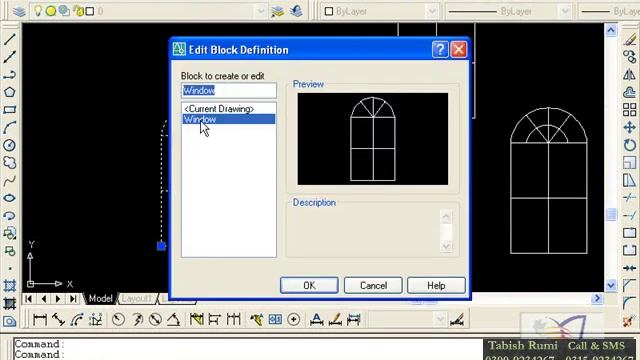Switch to the Layout1 tab
640x360 pixels.
click(x=136, y=298)
